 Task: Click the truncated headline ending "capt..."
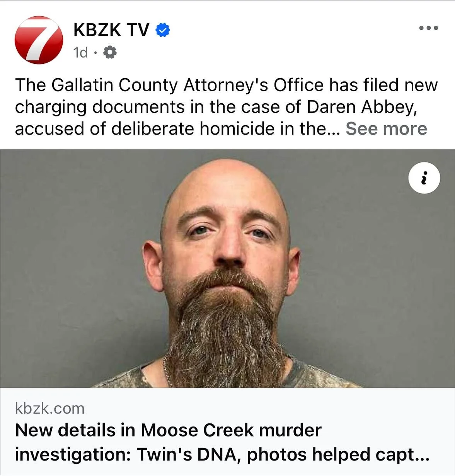(222, 454)
